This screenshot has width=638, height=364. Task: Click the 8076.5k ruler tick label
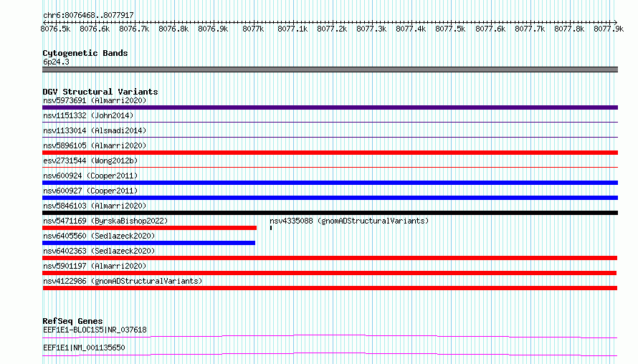55,29
